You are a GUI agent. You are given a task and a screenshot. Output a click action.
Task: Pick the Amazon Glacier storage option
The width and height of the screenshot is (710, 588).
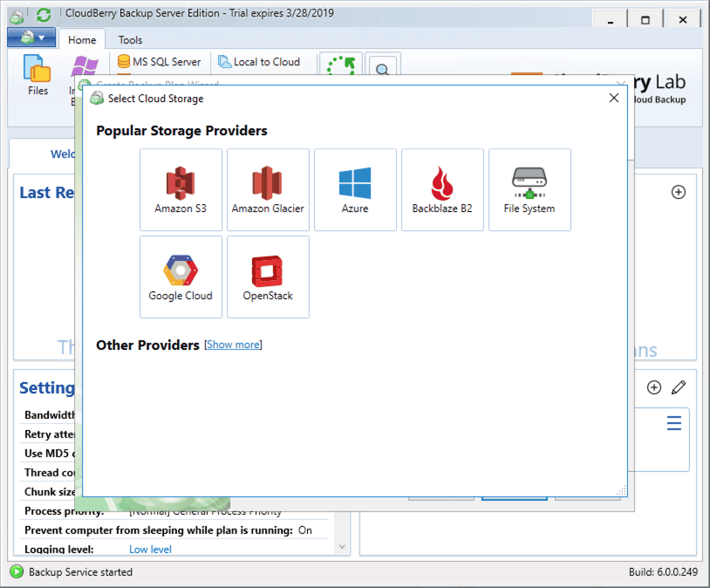pyautogui.click(x=268, y=189)
